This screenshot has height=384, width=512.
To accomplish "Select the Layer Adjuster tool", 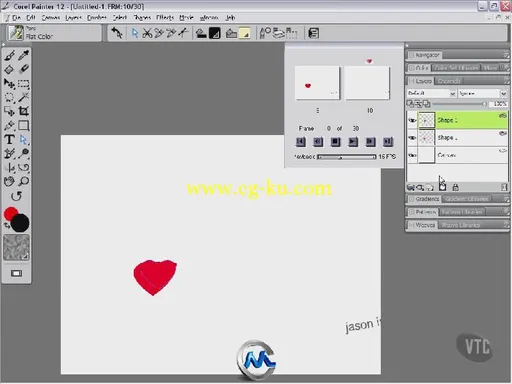I will pos(9,83).
